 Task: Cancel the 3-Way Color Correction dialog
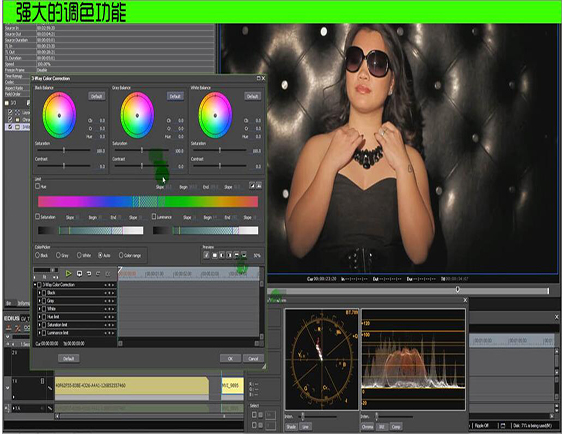click(253, 359)
